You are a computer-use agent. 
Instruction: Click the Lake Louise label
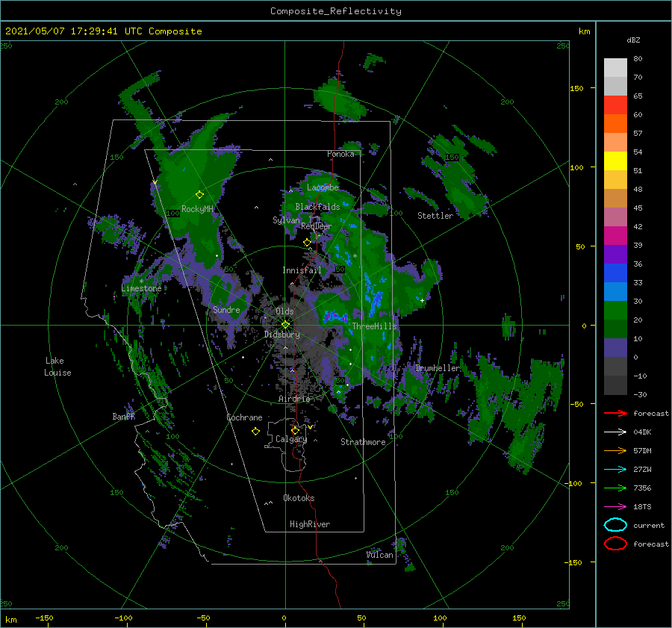coord(57,367)
